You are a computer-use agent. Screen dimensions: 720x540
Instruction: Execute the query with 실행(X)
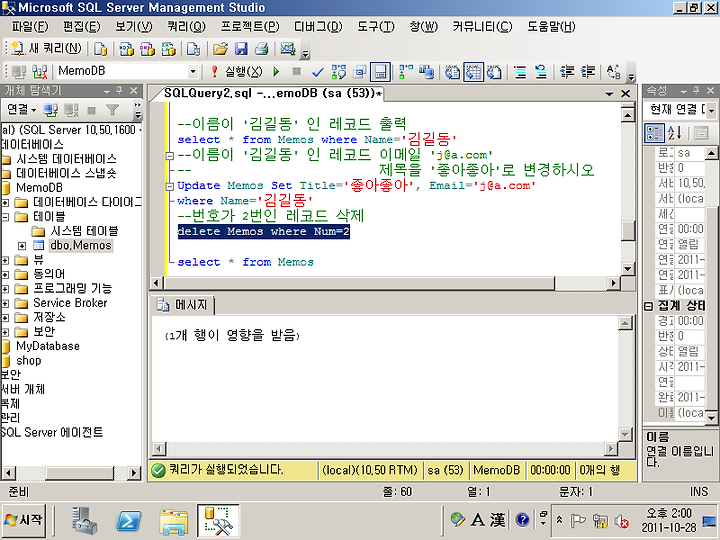pos(237,72)
